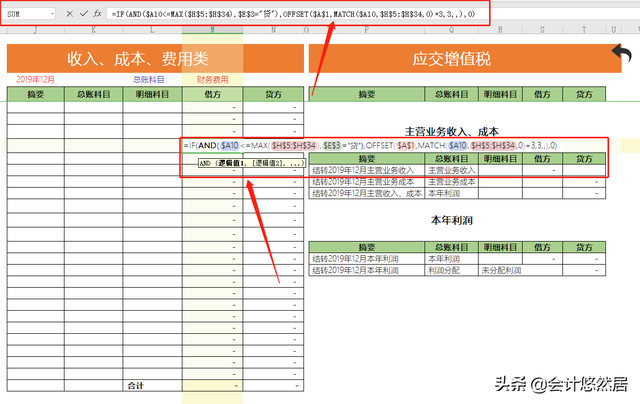640x404 pixels.
Task: Select 本年利润 account cell in 本年利润 table
Action: click(x=451, y=259)
